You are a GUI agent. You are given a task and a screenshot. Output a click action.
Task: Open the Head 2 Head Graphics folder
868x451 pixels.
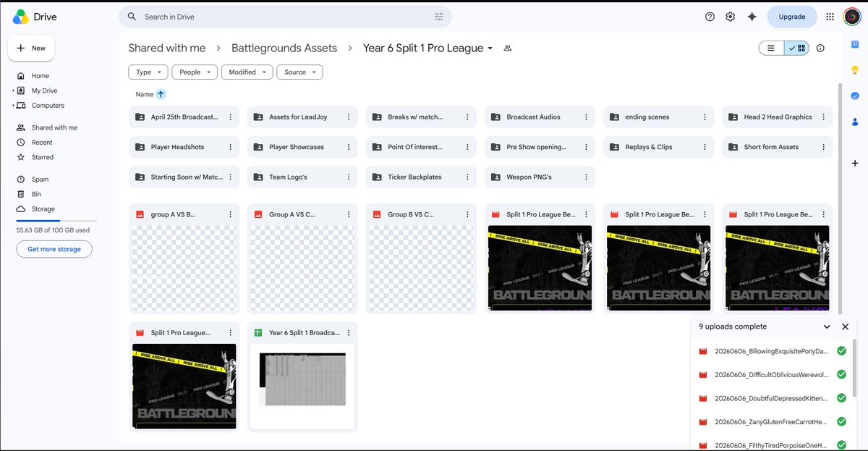[777, 117]
